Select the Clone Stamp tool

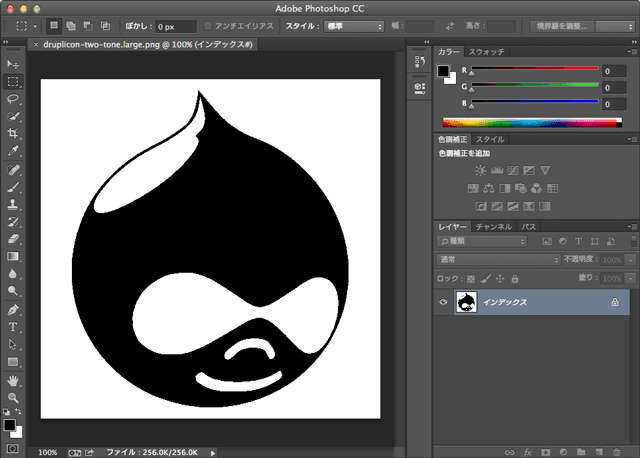click(13, 205)
